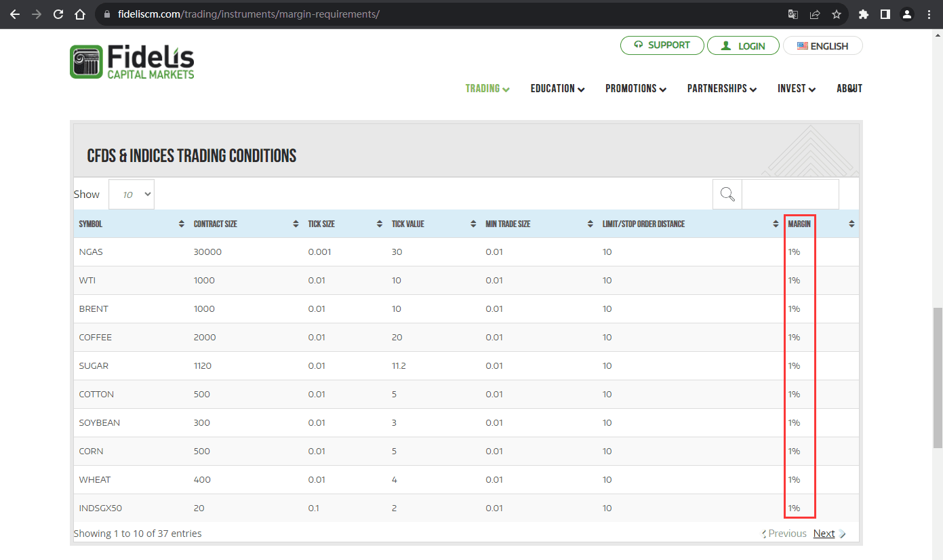Expand the PROMOTIONS menu
The image size is (943, 560).
(x=636, y=89)
